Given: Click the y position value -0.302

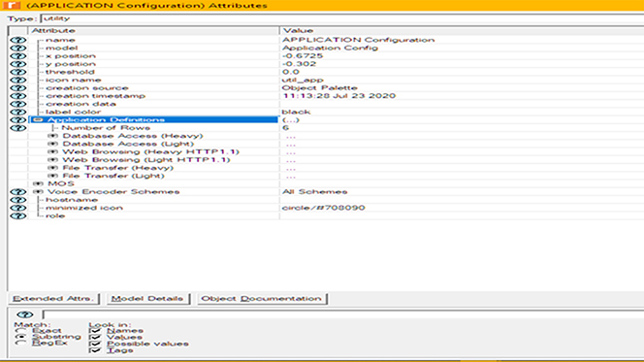Looking at the screenshot, I should pyautogui.click(x=299, y=64).
